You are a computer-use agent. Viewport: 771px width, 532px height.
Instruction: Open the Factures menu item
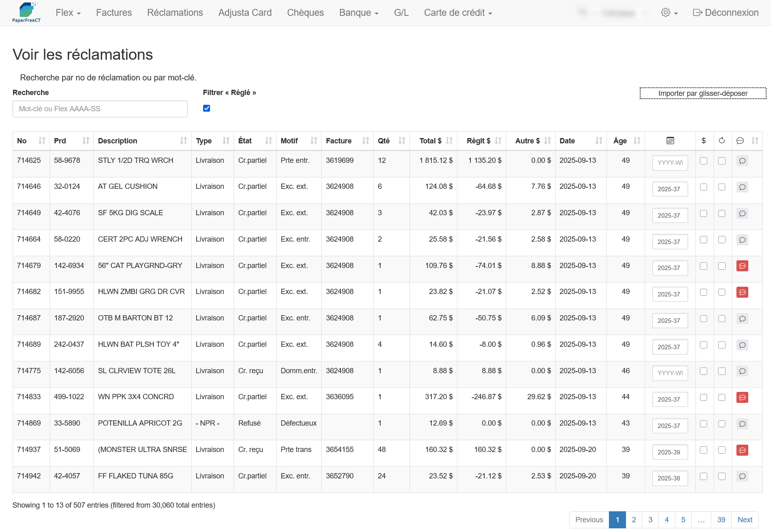(x=114, y=13)
